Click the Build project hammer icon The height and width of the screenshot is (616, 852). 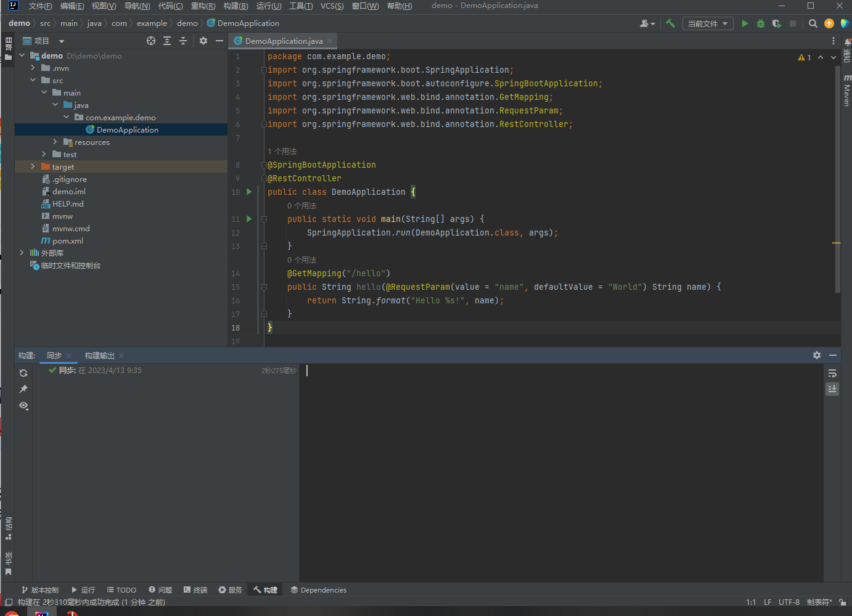click(670, 23)
